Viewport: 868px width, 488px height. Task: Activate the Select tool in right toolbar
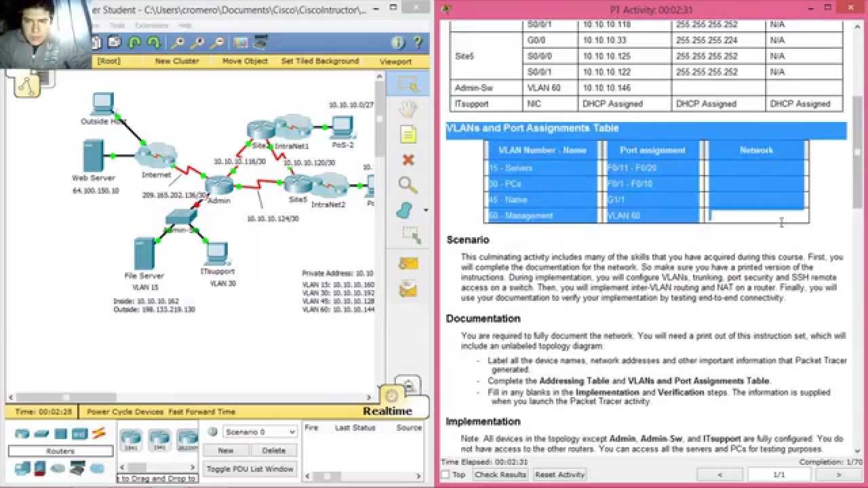[408, 84]
